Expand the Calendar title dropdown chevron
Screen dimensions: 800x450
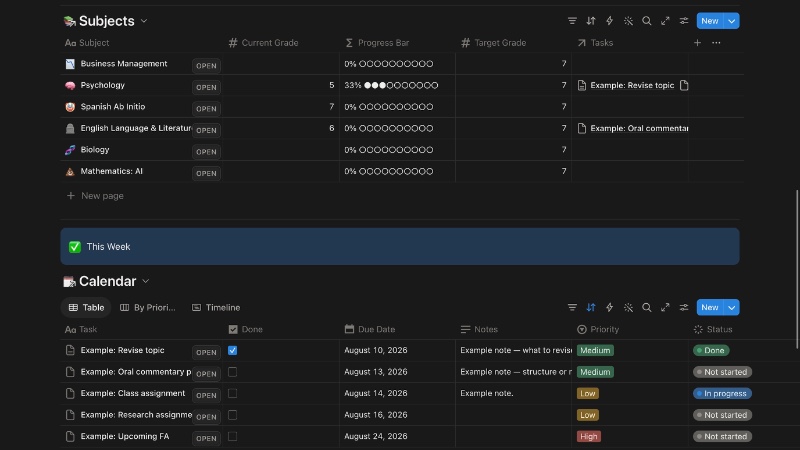(145, 281)
